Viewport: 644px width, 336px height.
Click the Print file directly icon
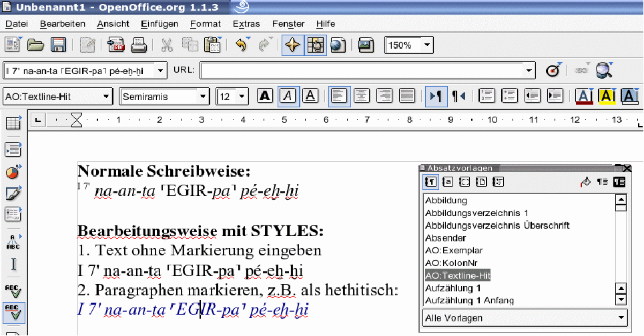click(138, 45)
